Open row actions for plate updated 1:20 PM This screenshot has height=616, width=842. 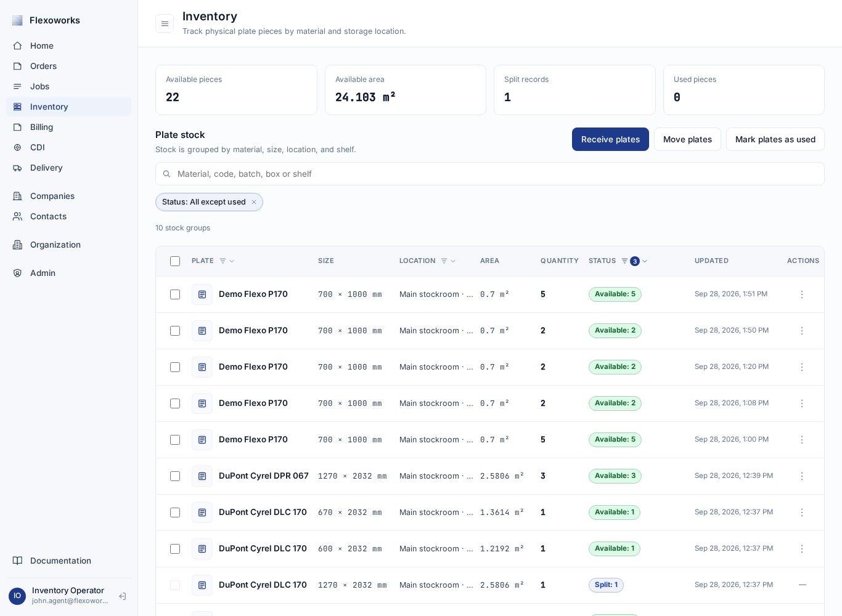coord(802,367)
